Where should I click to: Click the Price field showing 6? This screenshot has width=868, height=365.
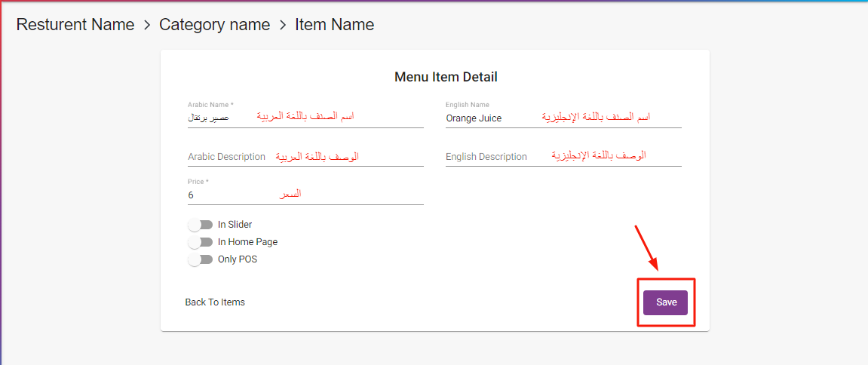[x=305, y=195]
